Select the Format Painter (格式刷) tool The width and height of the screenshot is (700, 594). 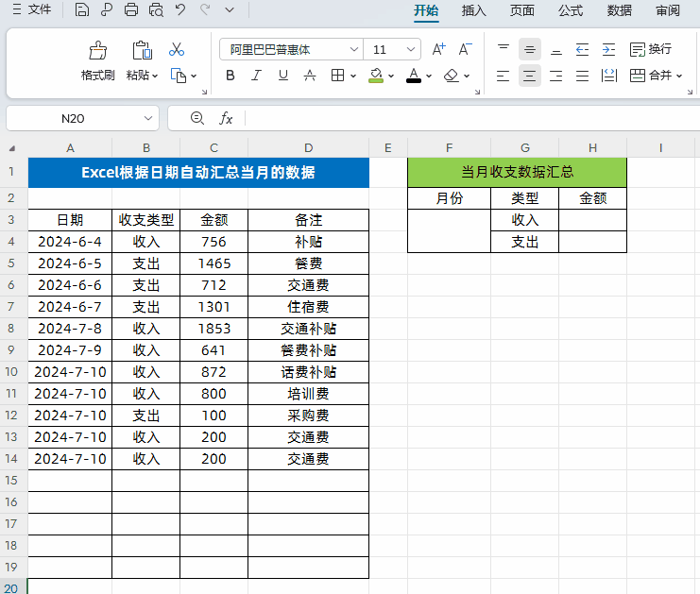pos(97,60)
